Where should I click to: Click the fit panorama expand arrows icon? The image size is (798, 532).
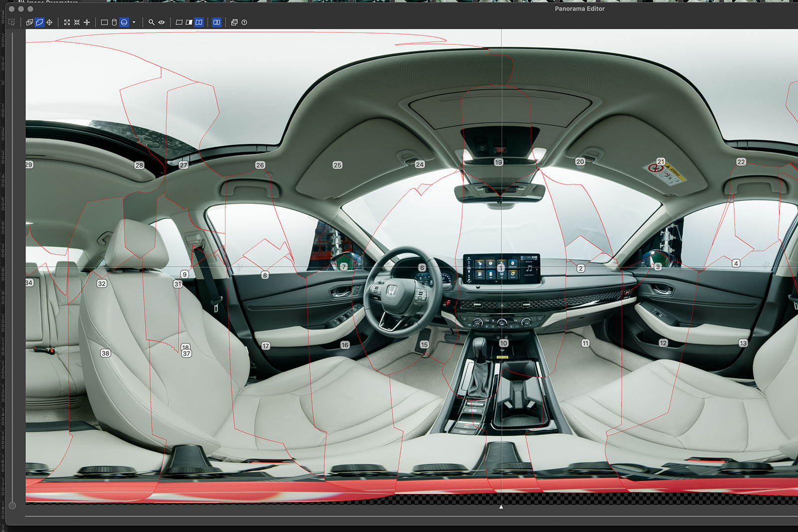point(67,22)
